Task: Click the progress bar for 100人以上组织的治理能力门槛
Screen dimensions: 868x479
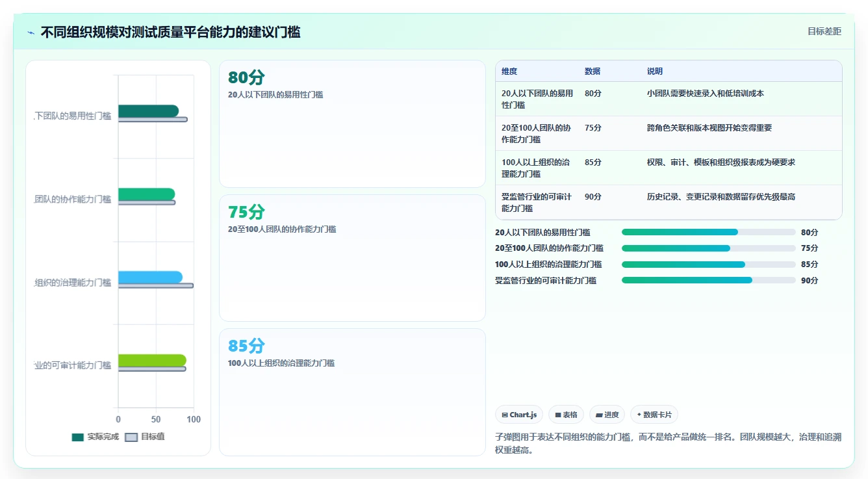Action: [x=709, y=265]
